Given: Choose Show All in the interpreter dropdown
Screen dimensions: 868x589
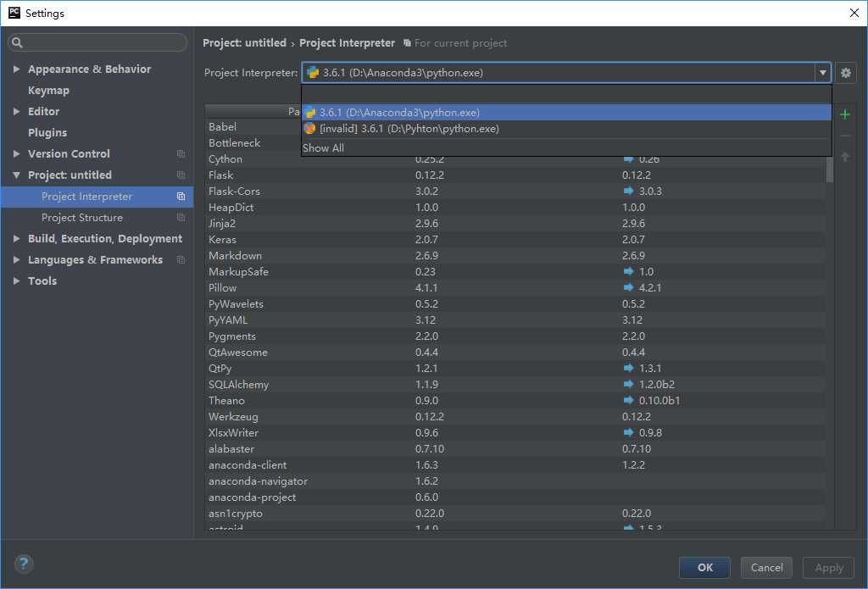Looking at the screenshot, I should pos(323,147).
